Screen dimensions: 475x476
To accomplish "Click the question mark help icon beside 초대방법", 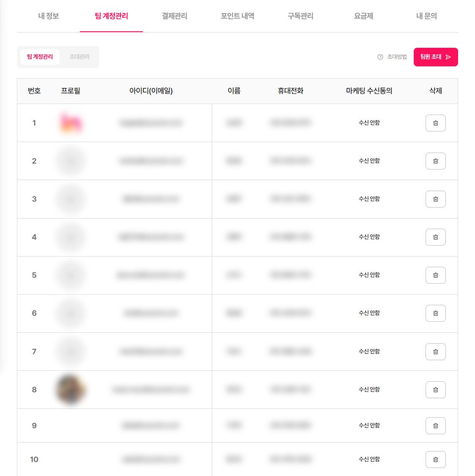I will 379,57.
